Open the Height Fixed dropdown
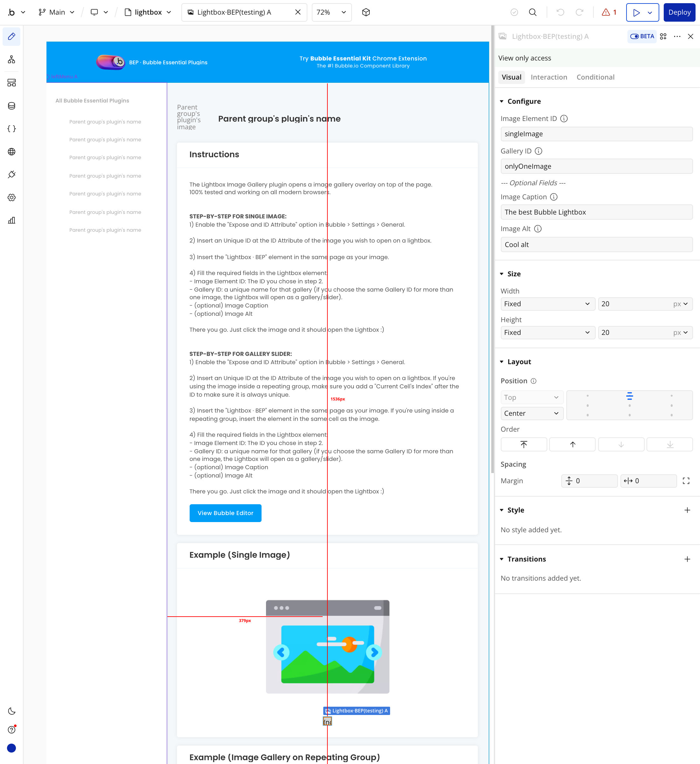 [x=548, y=332]
